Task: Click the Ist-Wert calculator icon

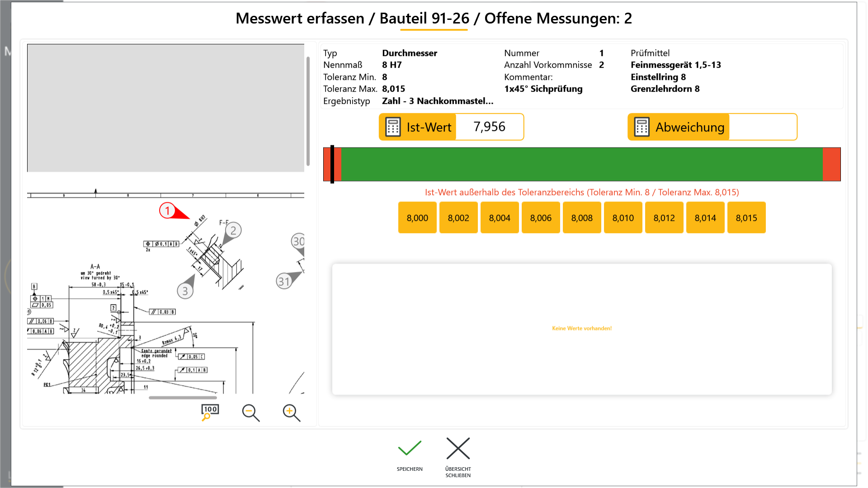Action: [393, 127]
